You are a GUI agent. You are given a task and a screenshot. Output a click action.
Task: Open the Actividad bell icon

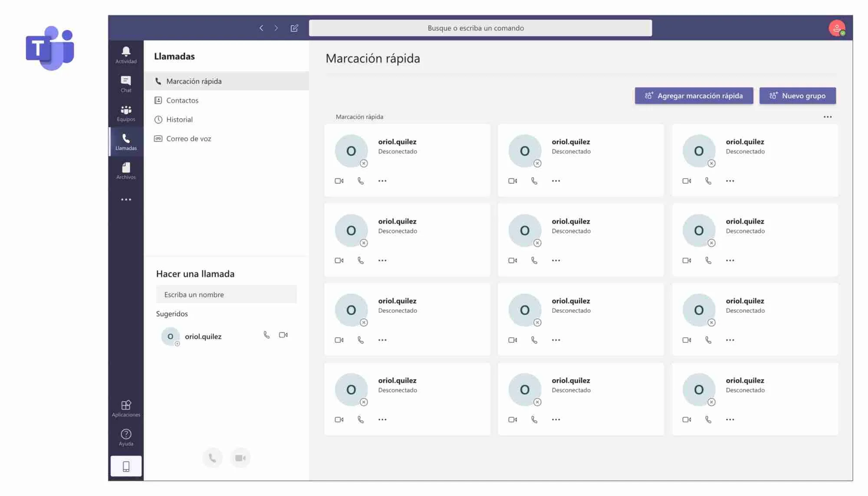point(126,55)
